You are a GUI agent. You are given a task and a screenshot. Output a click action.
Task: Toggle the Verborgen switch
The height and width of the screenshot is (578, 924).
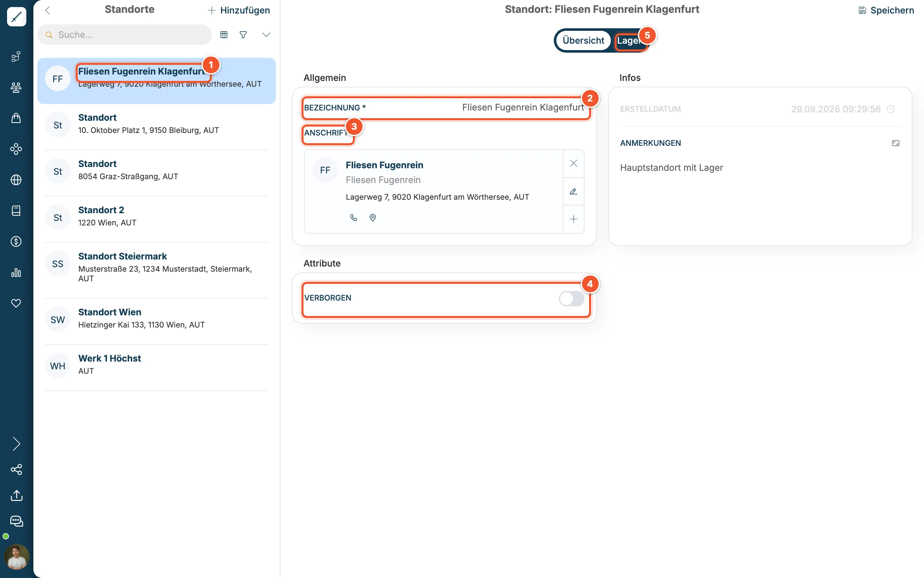coord(572,299)
